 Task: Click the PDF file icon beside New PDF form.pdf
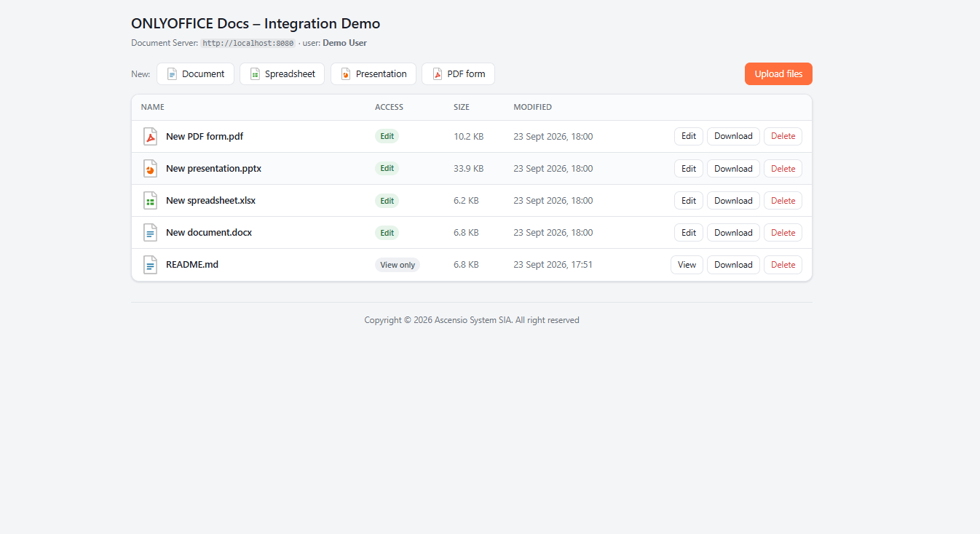(x=150, y=136)
